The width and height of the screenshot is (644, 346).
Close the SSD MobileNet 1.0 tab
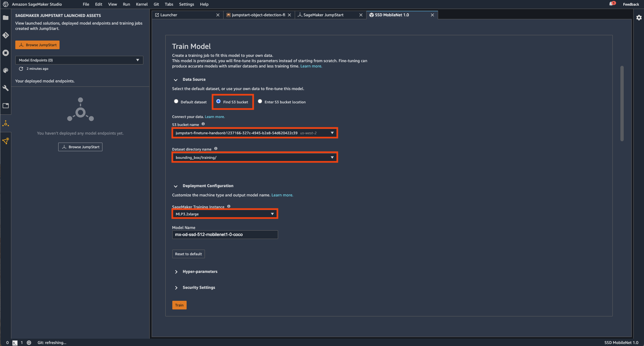(x=432, y=15)
